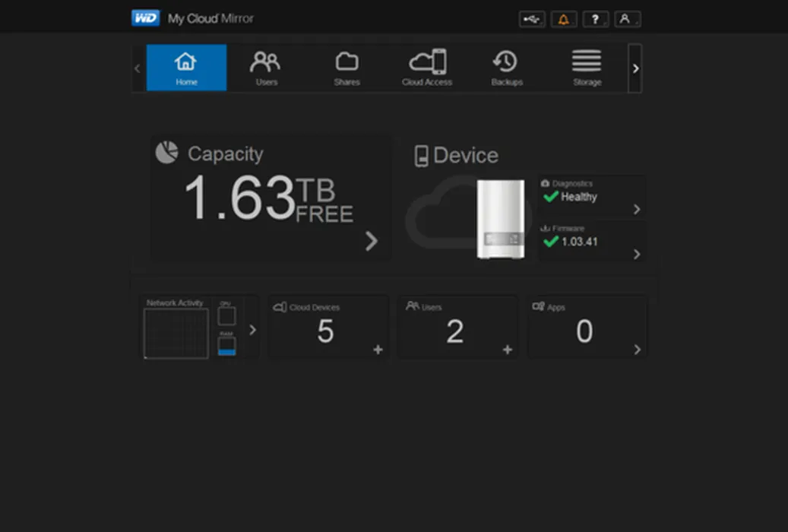Switch to the Backups tab
788x532 pixels.
(507, 68)
